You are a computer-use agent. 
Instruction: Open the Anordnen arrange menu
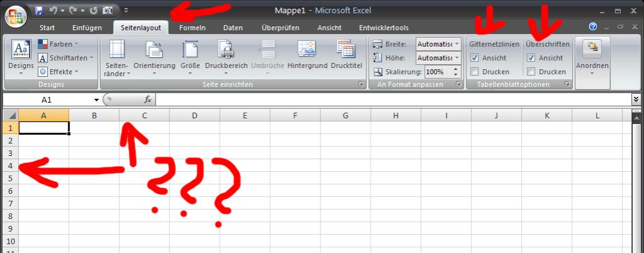(x=592, y=58)
